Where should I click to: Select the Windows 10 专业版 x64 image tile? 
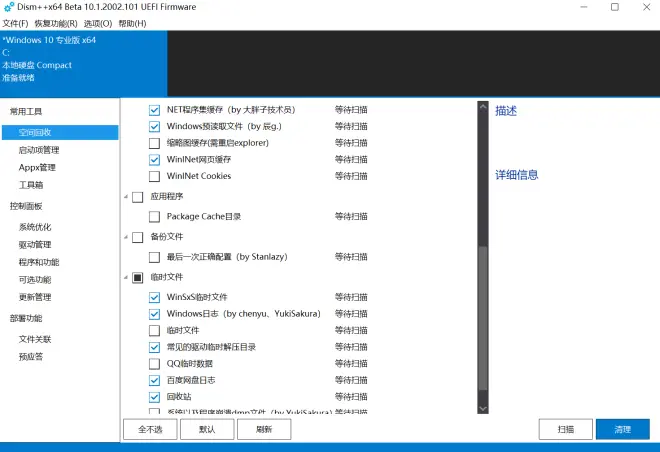coord(83,63)
